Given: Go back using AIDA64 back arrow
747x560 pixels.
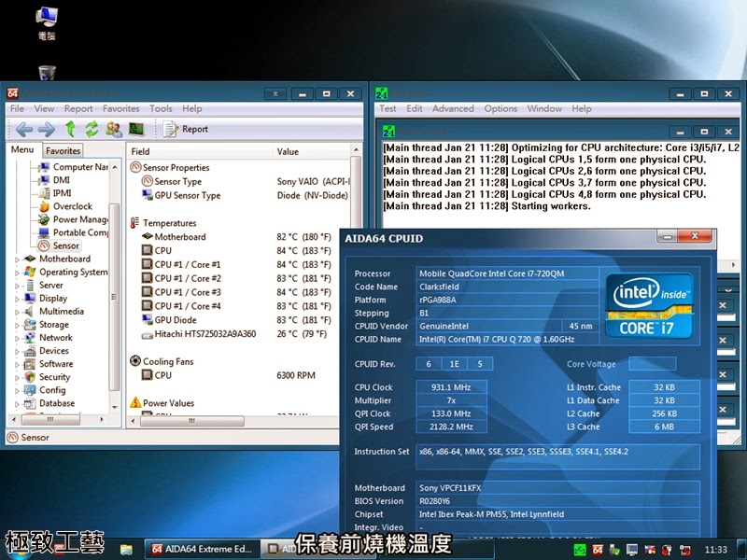Looking at the screenshot, I should pos(24,129).
